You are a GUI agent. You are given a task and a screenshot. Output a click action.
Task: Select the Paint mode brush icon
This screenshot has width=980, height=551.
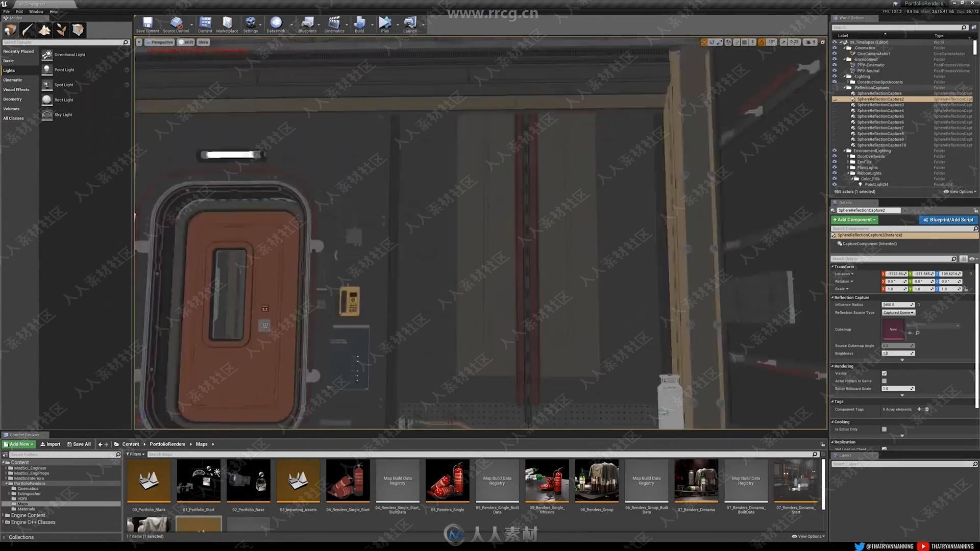(x=28, y=30)
